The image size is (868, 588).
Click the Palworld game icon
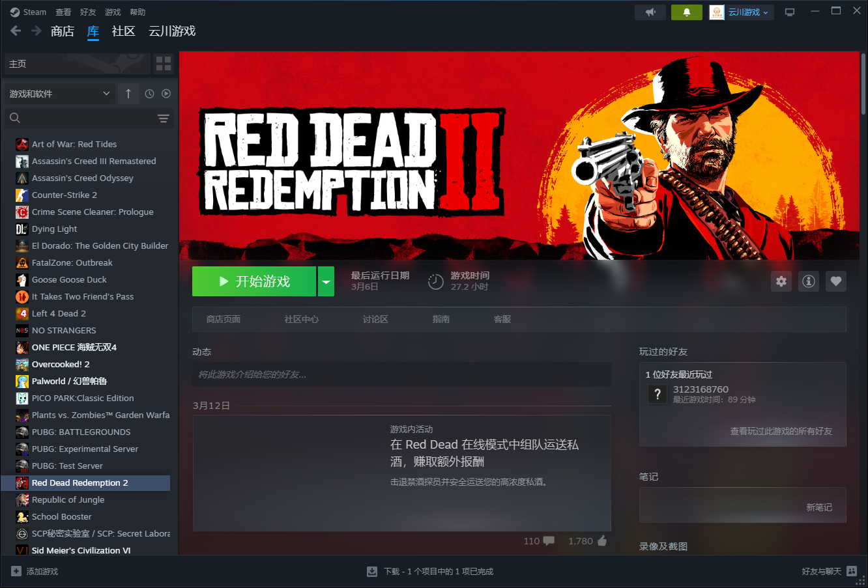(22, 381)
